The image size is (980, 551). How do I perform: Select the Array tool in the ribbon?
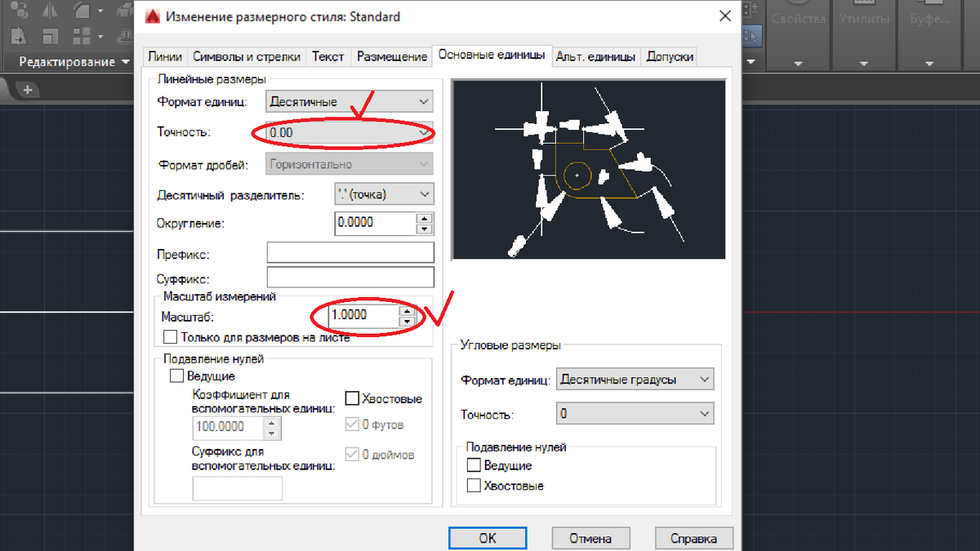tap(82, 36)
